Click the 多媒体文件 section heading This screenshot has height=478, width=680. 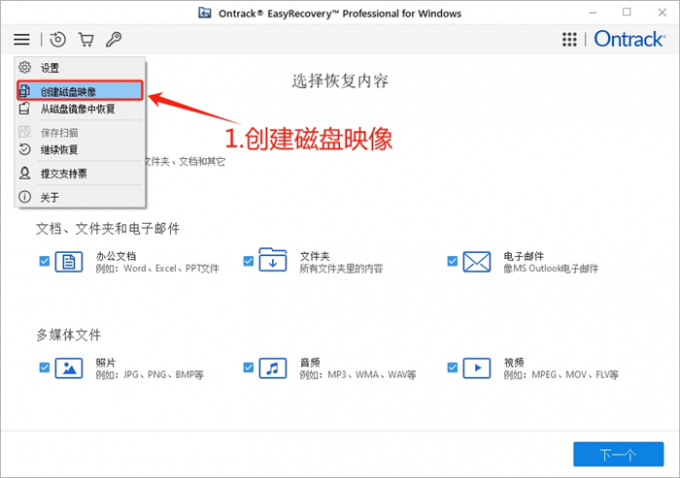pos(69,335)
